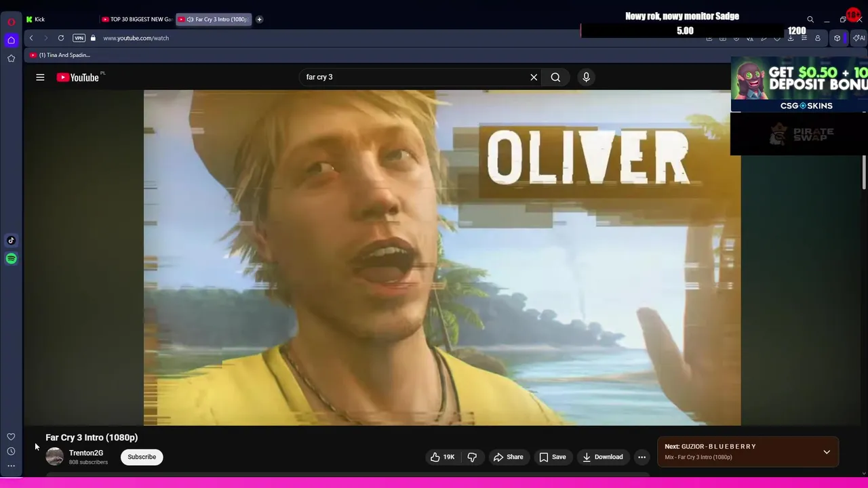Pause the Far Cry 3 video player

(x=442, y=258)
